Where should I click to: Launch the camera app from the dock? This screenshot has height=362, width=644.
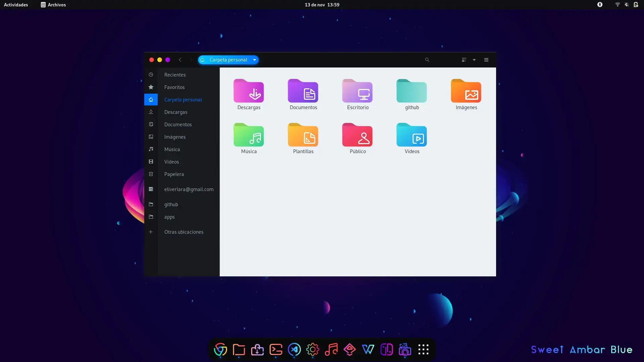click(x=405, y=349)
